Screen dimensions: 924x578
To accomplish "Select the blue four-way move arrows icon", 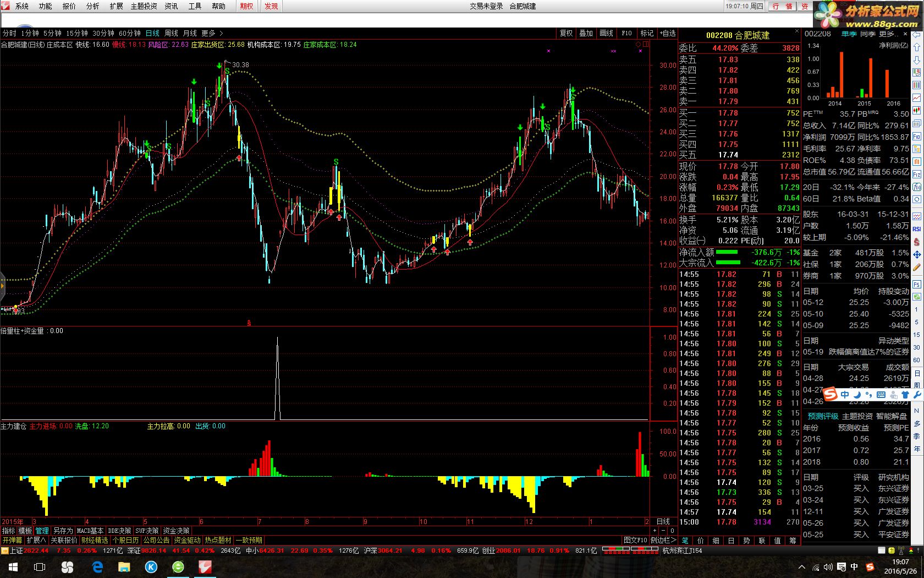I will coord(917,254).
